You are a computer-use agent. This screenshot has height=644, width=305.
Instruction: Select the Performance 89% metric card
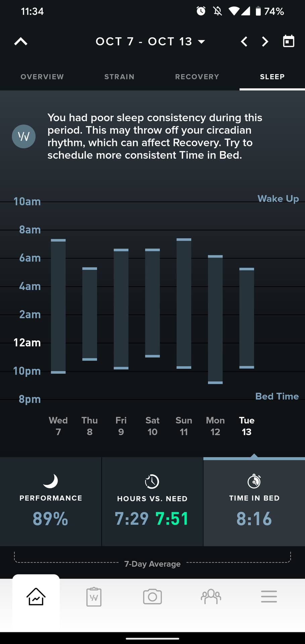pos(51,501)
